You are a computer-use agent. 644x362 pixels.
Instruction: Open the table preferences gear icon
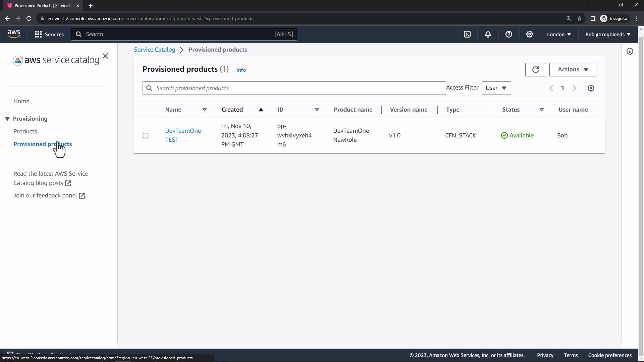[x=591, y=88]
